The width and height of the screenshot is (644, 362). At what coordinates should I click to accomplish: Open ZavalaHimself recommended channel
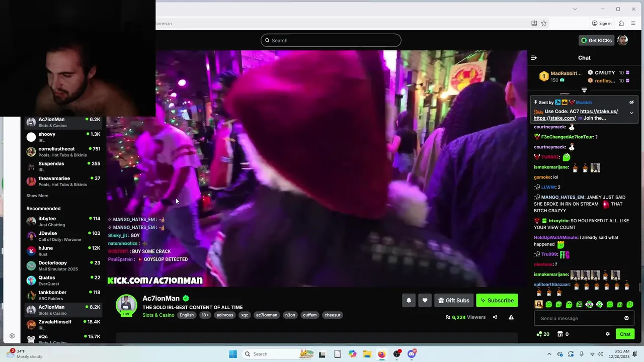pyautogui.click(x=63, y=324)
